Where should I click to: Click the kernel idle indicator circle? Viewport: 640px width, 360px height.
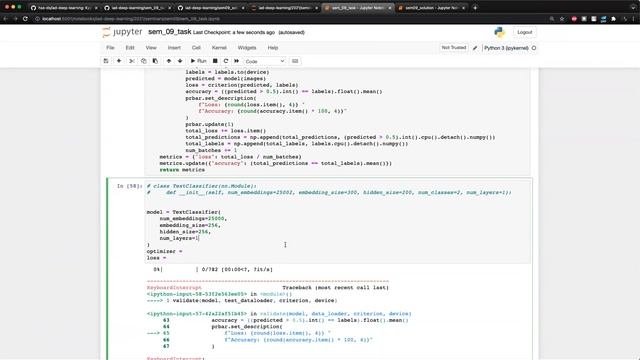[534, 48]
